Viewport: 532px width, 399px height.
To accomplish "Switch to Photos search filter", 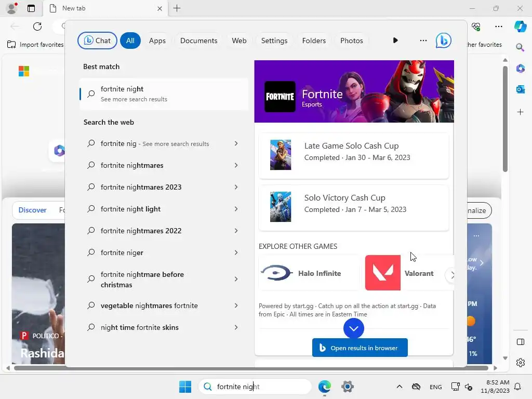I will (352, 41).
